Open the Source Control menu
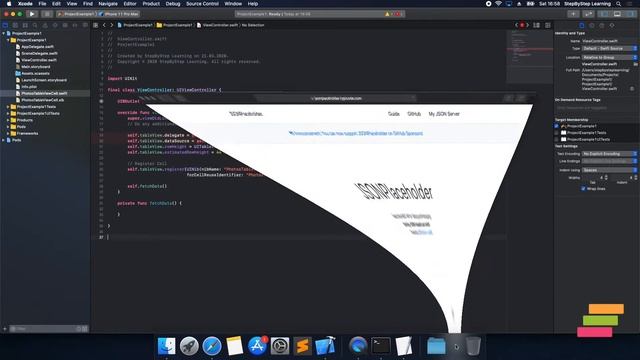This screenshot has height=360, width=640. pos(202,4)
